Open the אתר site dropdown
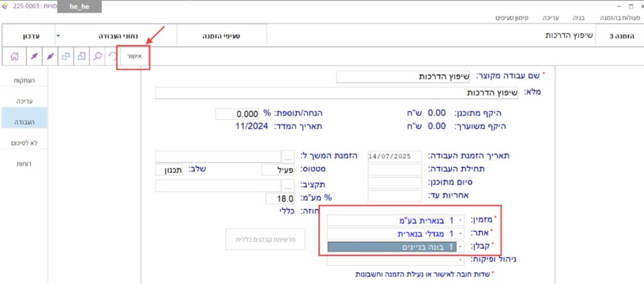This screenshot has width=644, height=284. pos(459,233)
